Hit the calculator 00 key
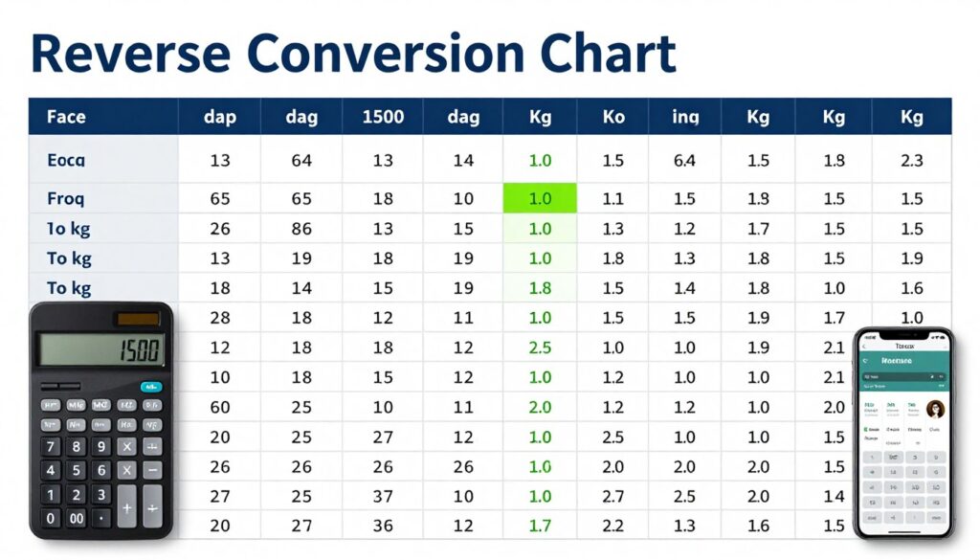 [77, 518]
